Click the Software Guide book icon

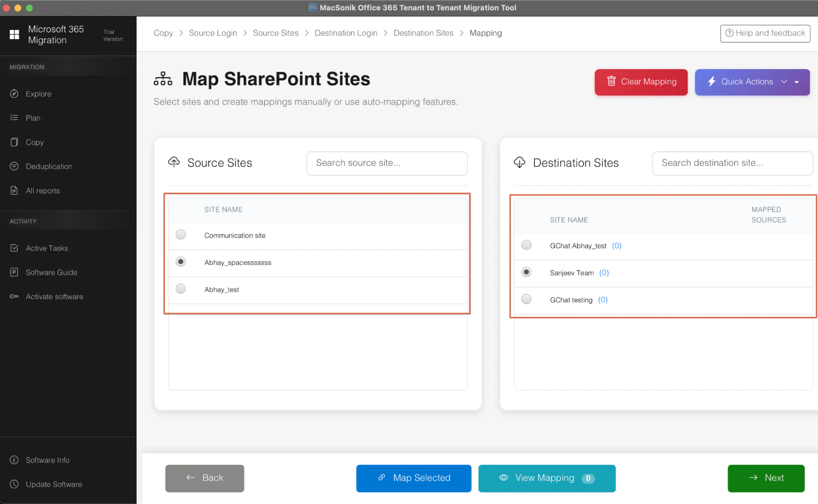(x=14, y=272)
